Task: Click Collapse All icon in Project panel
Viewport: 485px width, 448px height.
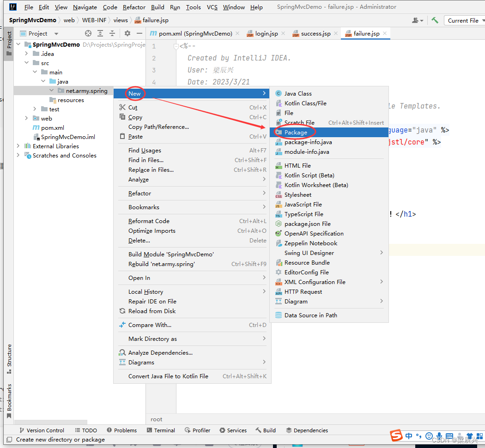Action: coord(112,33)
